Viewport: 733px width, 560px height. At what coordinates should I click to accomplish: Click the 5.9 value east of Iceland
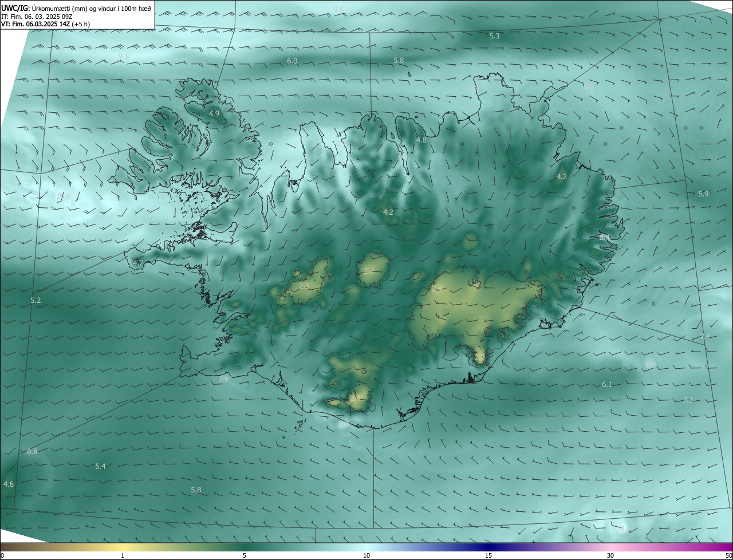click(x=703, y=194)
